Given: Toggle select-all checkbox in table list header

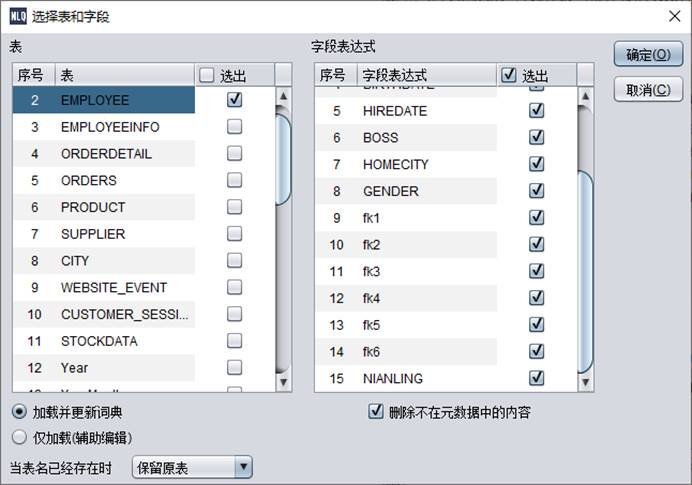Looking at the screenshot, I should coord(207,75).
